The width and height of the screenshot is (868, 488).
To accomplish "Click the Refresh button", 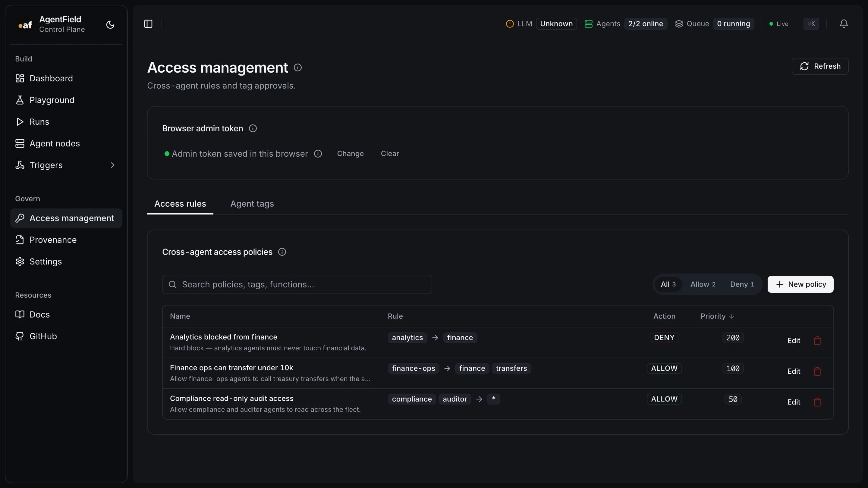I will pos(820,66).
